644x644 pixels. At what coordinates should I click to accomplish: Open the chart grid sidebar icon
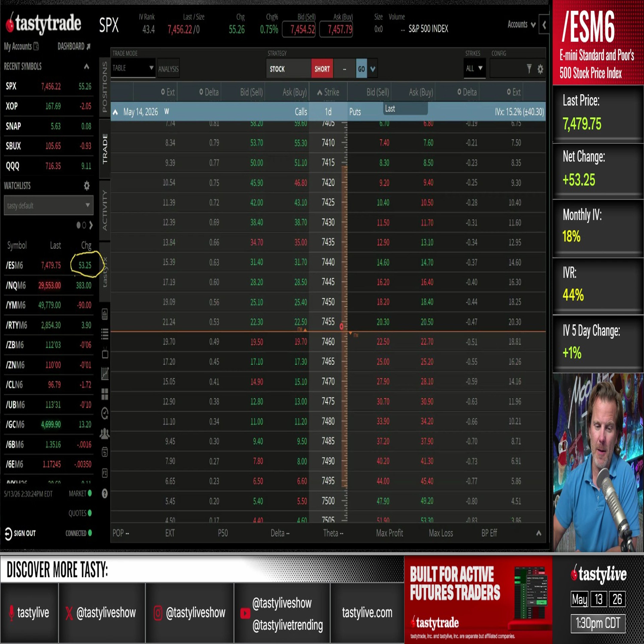(x=105, y=374)
